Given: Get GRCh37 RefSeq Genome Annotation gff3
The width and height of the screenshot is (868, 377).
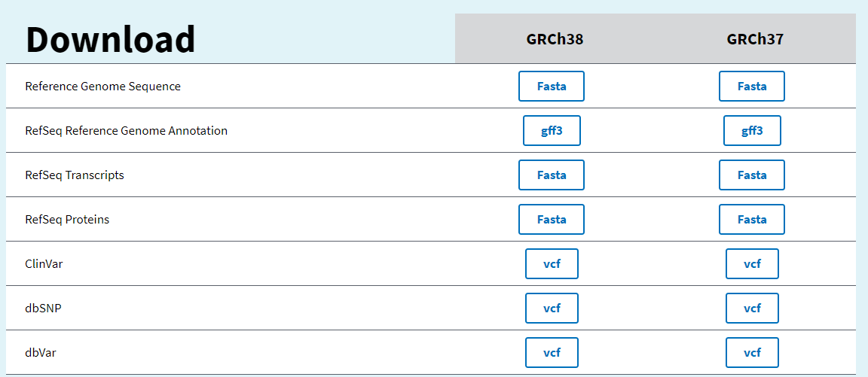Looking at the screenshot, I should [x=752, y=130].
